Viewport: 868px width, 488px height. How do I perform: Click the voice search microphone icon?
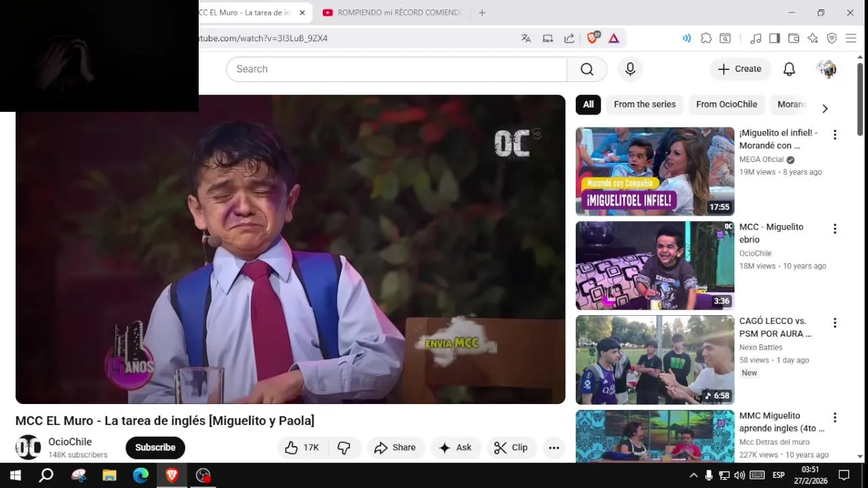(x=630, y=69)
